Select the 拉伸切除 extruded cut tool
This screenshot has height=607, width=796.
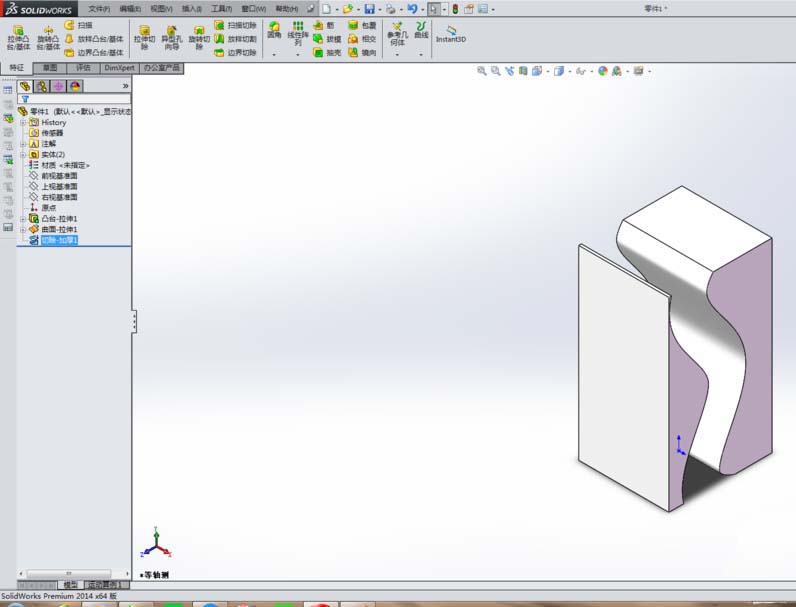tap(144, 38)
